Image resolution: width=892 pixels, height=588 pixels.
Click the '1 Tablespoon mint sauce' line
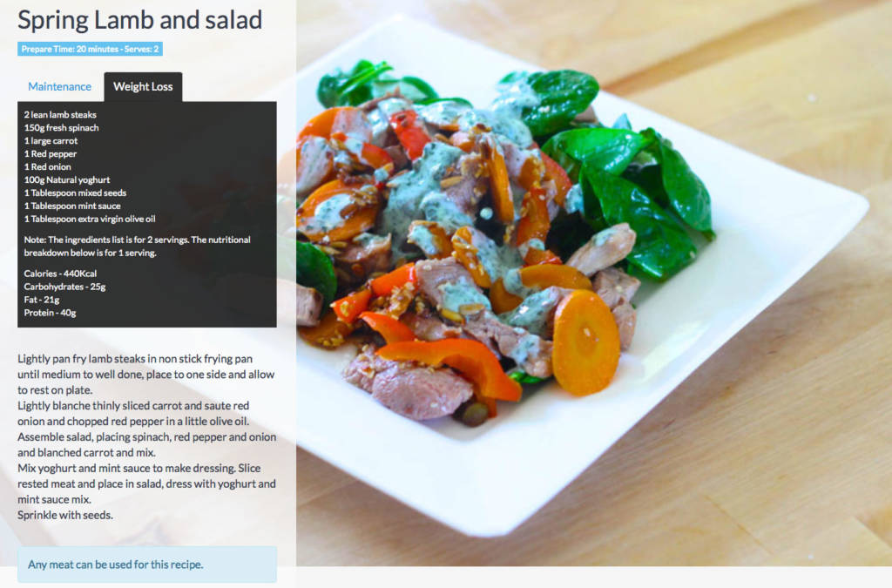(72, 206)
